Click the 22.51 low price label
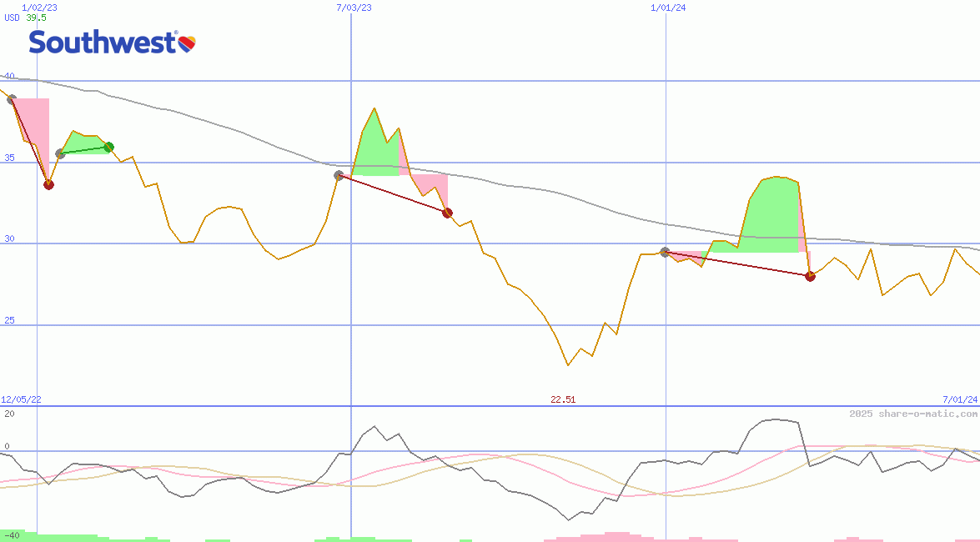The height and width of the screenshot is (542, 980). [563, 399]
